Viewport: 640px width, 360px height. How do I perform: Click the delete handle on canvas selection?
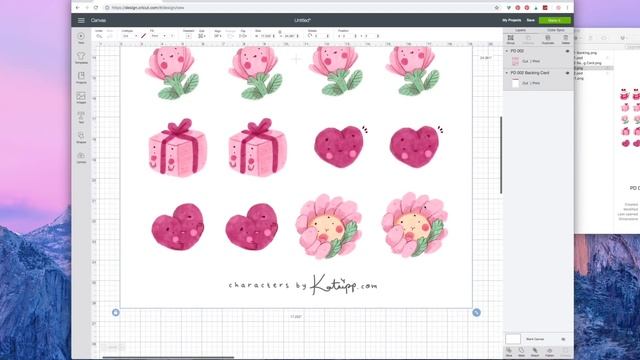pos(116,313)
